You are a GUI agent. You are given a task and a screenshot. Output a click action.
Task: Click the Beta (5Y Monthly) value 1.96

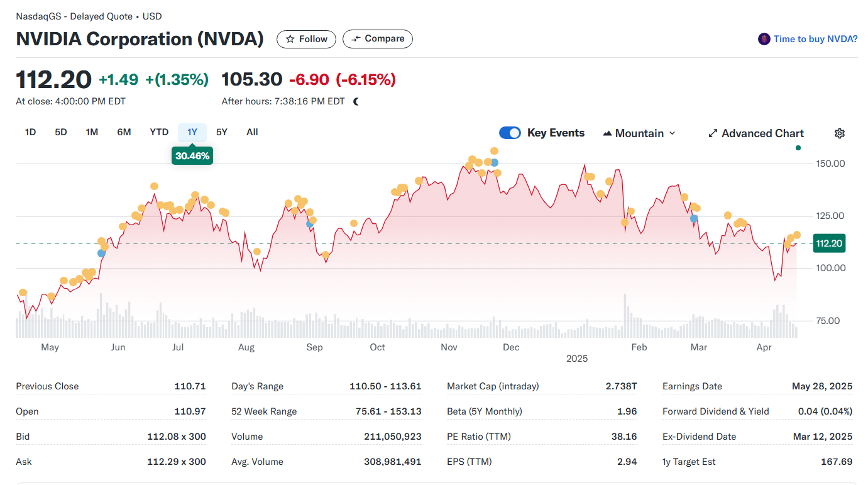tap(627, 411)
